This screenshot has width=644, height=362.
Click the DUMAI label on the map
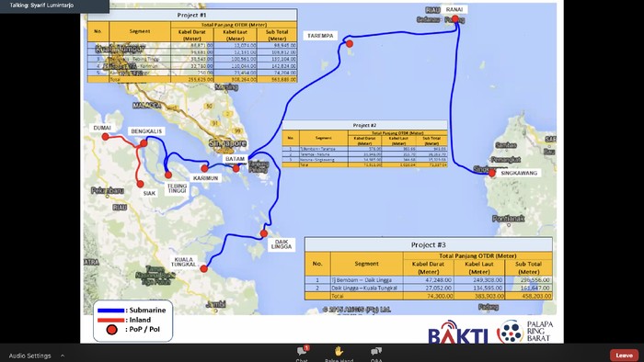point(102,128)
